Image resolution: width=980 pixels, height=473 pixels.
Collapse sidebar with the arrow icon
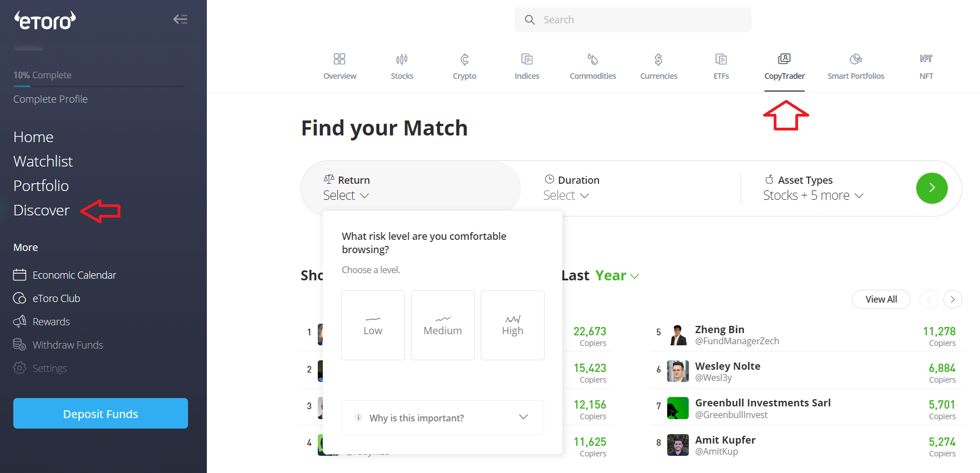click(180, 19)
